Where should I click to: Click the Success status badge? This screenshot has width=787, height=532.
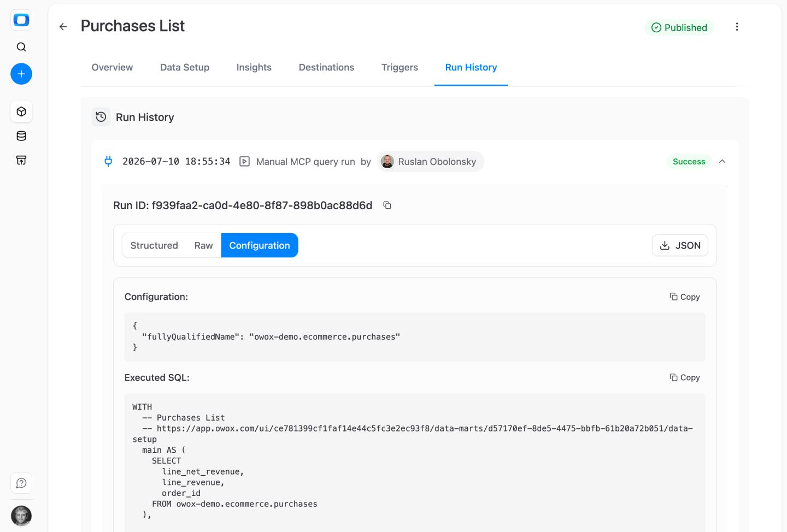(x=689, y=162)
